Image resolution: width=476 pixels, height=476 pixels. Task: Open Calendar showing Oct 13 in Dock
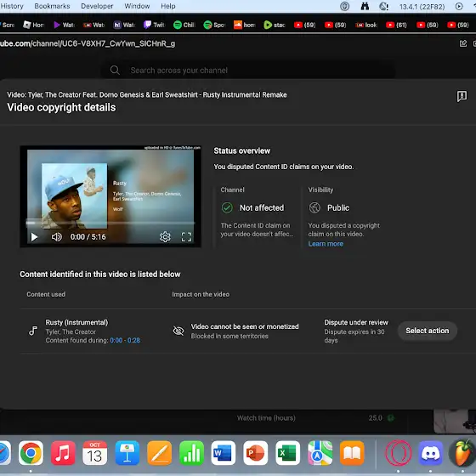coord(94,453)
